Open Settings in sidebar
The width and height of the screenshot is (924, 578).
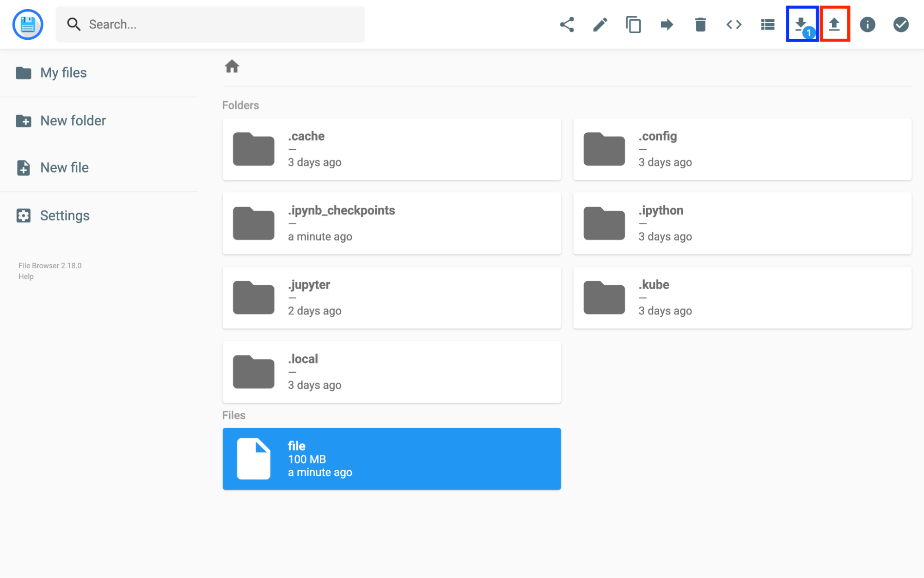pyautogui.click(x=53, y=215)
